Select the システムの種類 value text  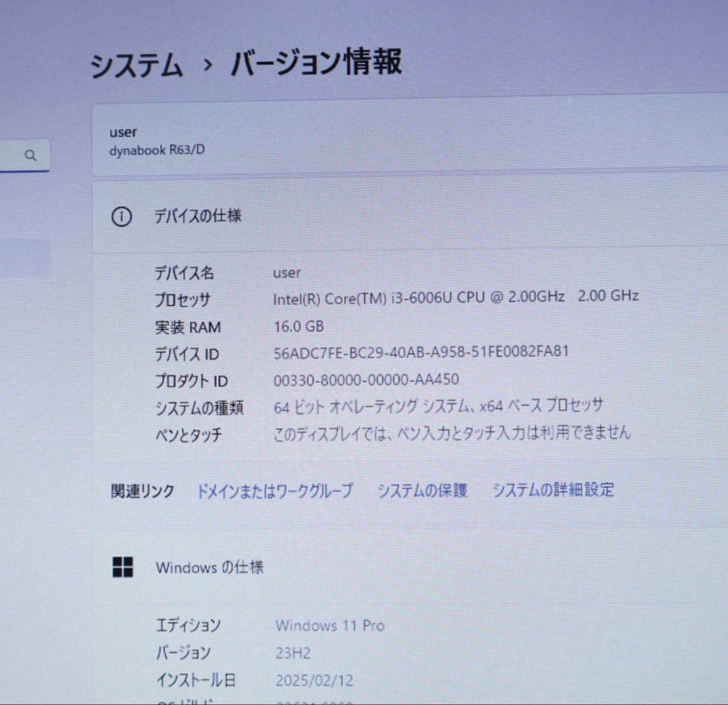[x=438, y=406]
